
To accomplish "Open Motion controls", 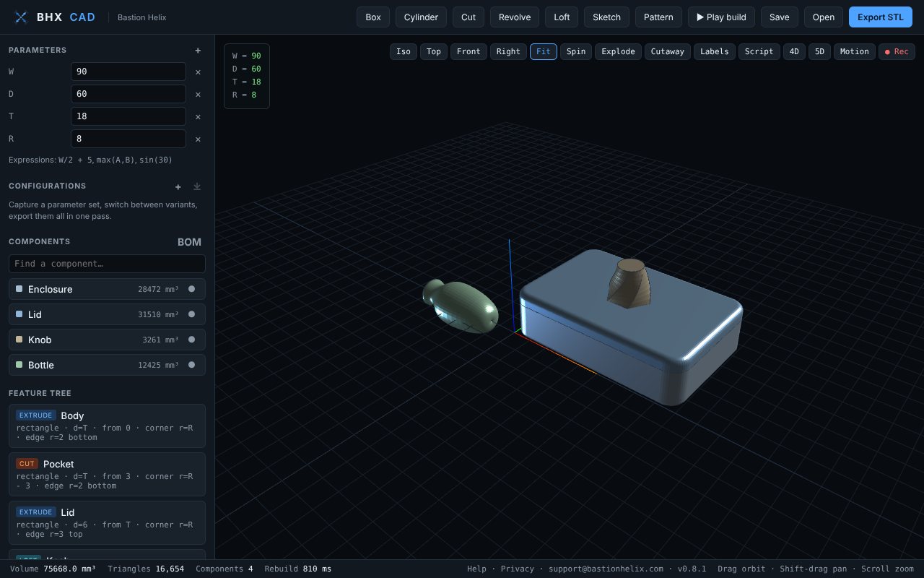I will [854, 51].
